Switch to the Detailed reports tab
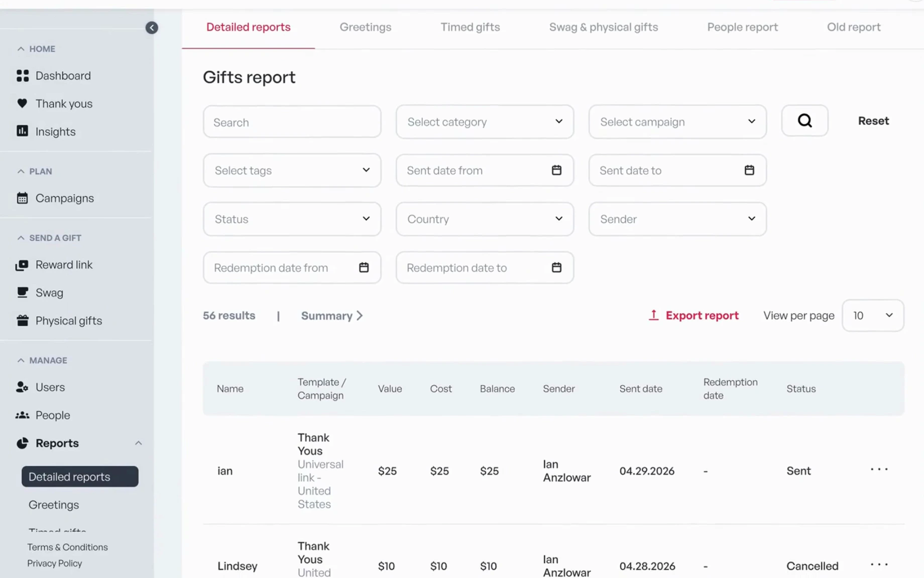924x578 pixels. (248, 27)
